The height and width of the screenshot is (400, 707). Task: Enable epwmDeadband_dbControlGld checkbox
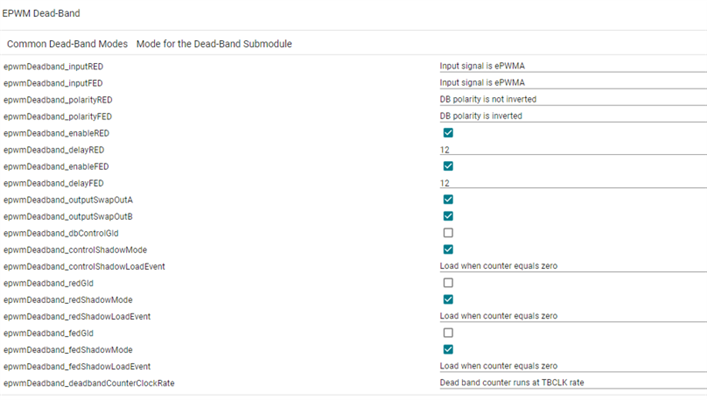pyautogui.click(x=448, y=233)
